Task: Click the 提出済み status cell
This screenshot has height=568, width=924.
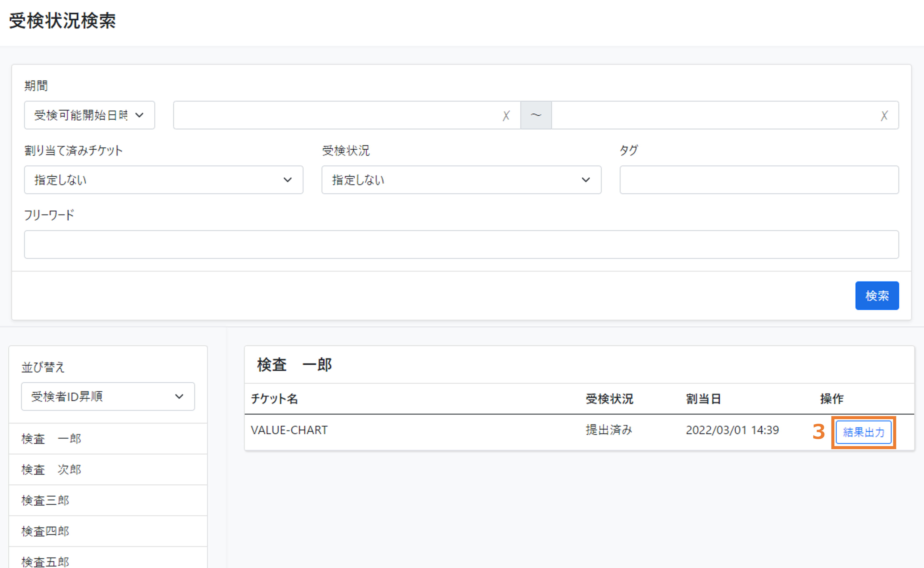Action: click(x=609, y=430)
